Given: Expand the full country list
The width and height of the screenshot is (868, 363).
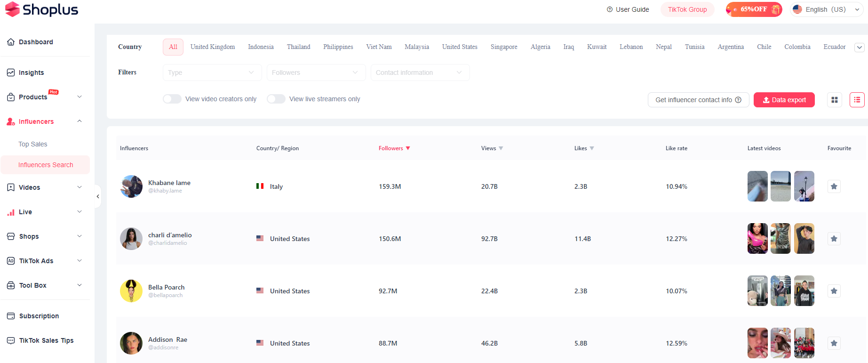Looking at the screenshot, I should click(x=860, y=48).
